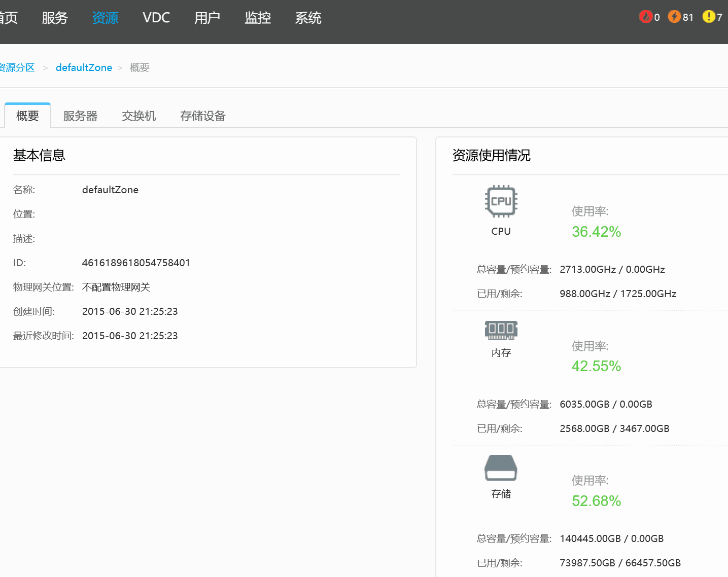Image resolution: width=728 pixels, height=577 pixels.
Task: Open the VDC menu
Action: click(156, 18)
